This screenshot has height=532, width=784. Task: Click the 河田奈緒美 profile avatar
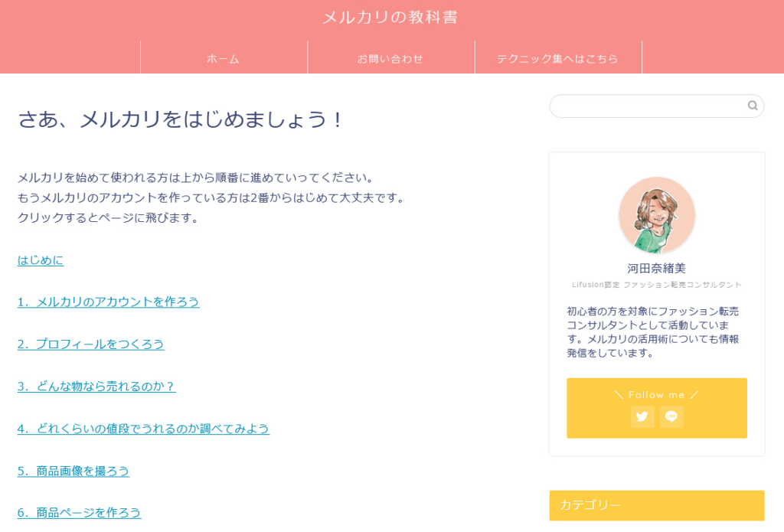click(656, 215)
